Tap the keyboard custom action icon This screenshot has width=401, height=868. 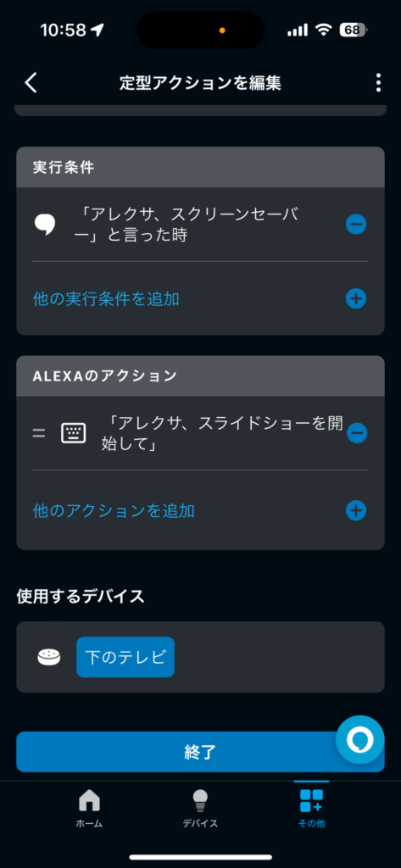(x=73, y=433)
